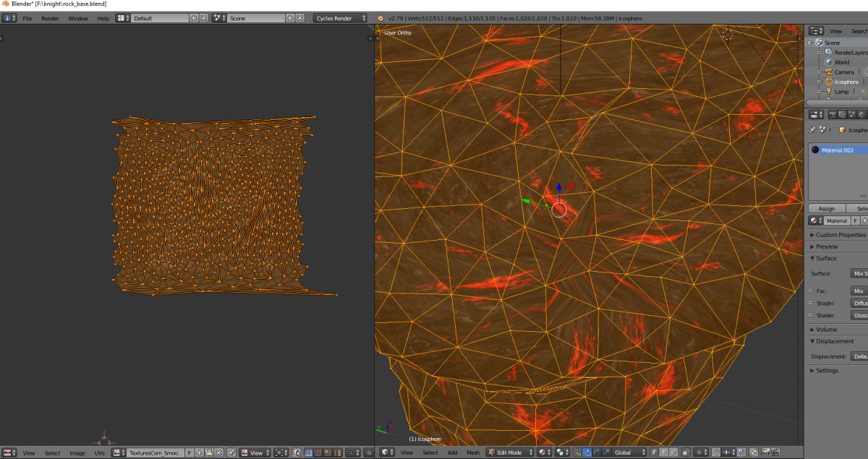Screen dimensions: 868x459
Task: Toggle snap during transform magnet
Action: [716, 452]
